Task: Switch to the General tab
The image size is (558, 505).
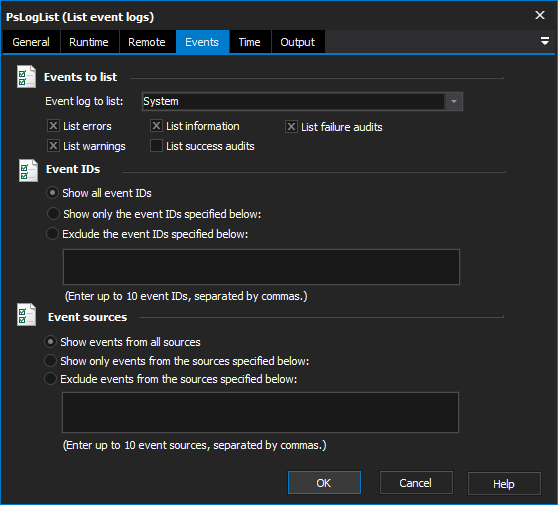Action: 31,42
